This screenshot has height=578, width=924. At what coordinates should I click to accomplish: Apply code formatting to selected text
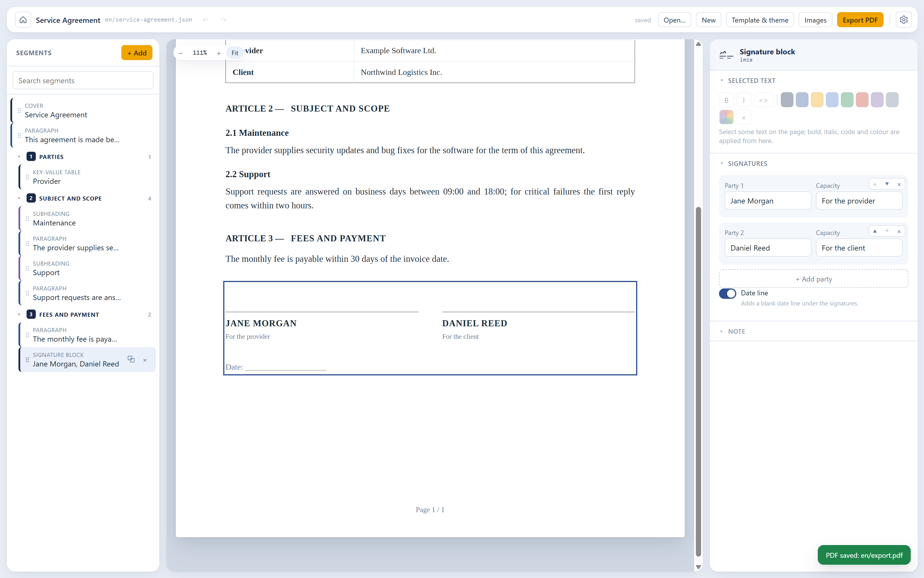(x=763, y=100)
